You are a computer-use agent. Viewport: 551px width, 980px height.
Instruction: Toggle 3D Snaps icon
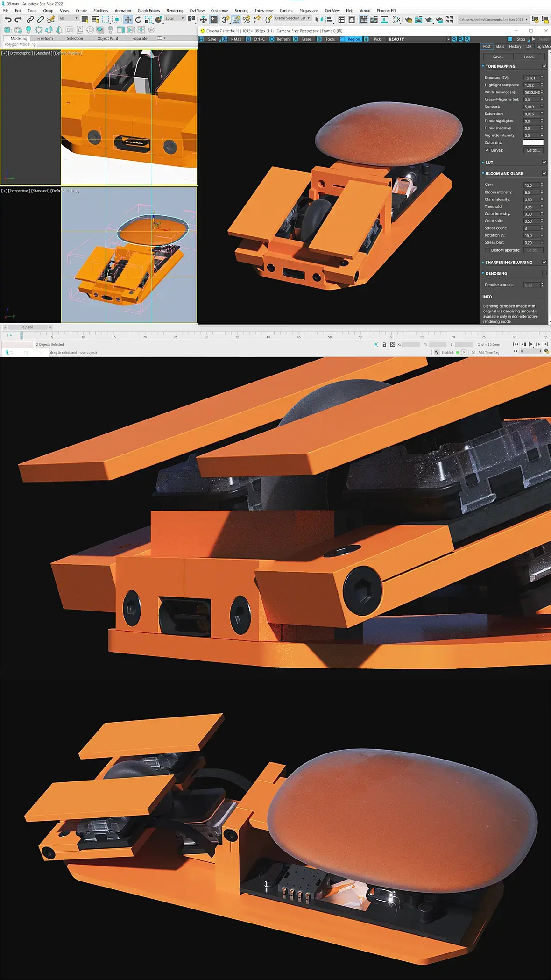tap(226, 19)
